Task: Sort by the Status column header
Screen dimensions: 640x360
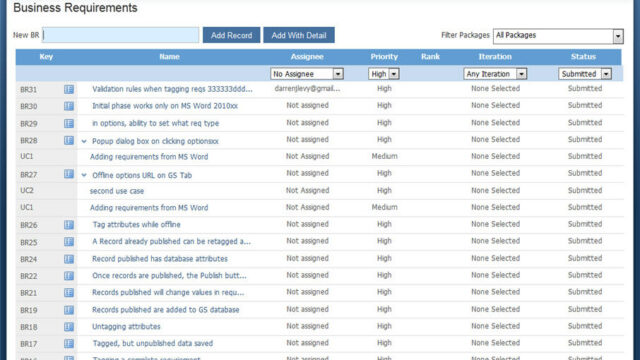Action: click(583, 57)
